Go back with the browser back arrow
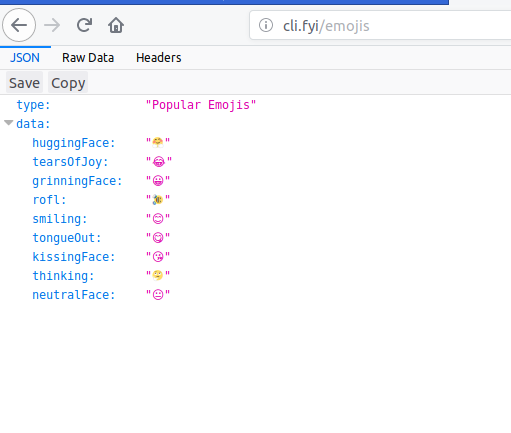 [19, 25]
